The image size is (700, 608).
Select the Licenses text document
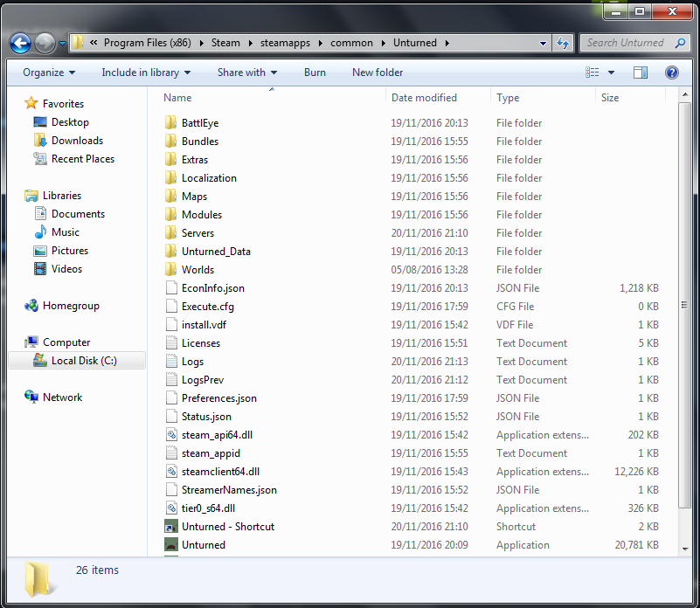coord(200,342)
